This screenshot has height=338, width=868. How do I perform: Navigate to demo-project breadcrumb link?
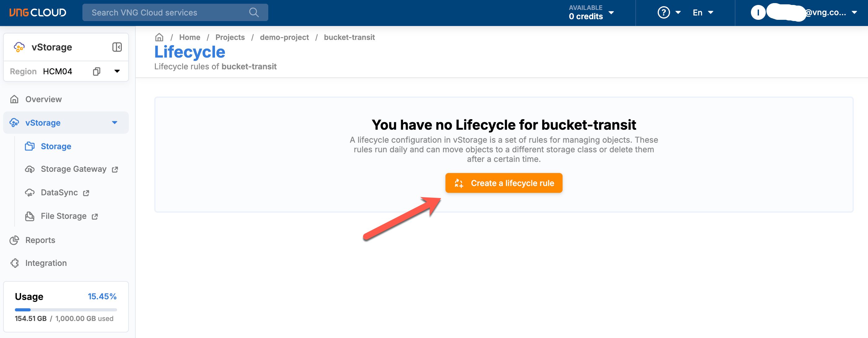click(284, 37)
